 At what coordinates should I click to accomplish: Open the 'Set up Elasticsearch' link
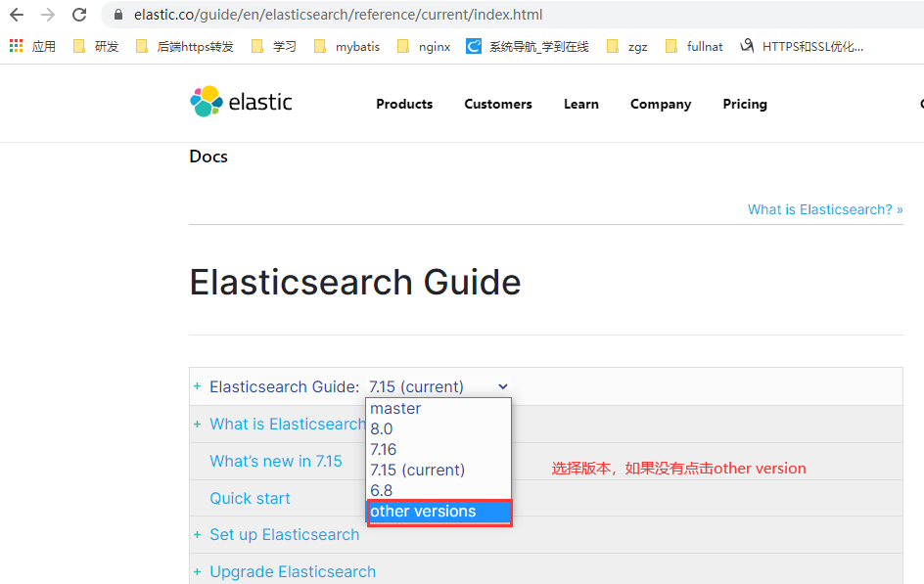click(285, 534)
